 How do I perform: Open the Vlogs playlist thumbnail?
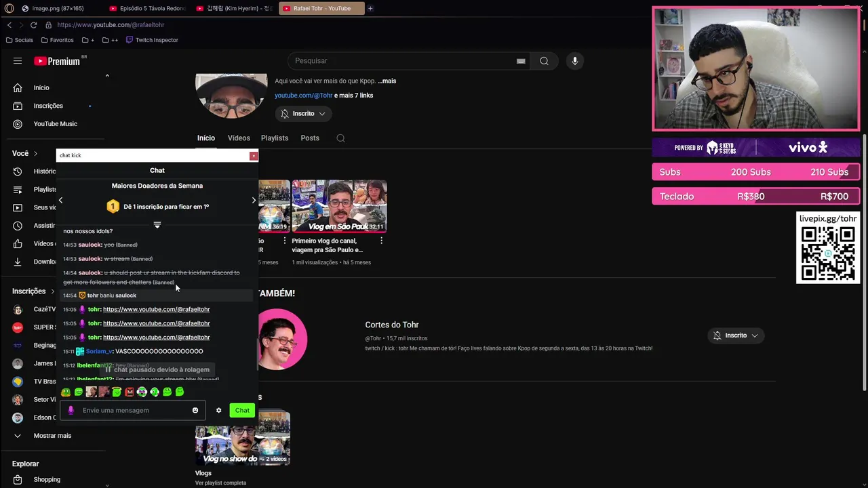[x=243, y=439]
